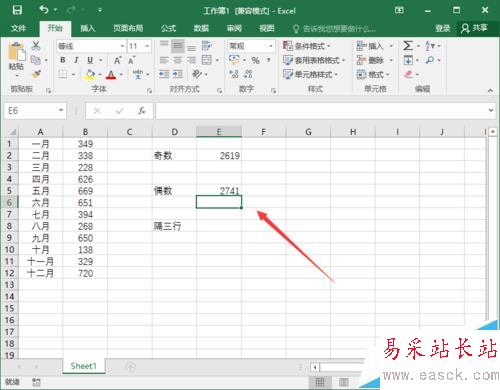Click Insert cells button
The image size is (500, 390).
[370, 46]
